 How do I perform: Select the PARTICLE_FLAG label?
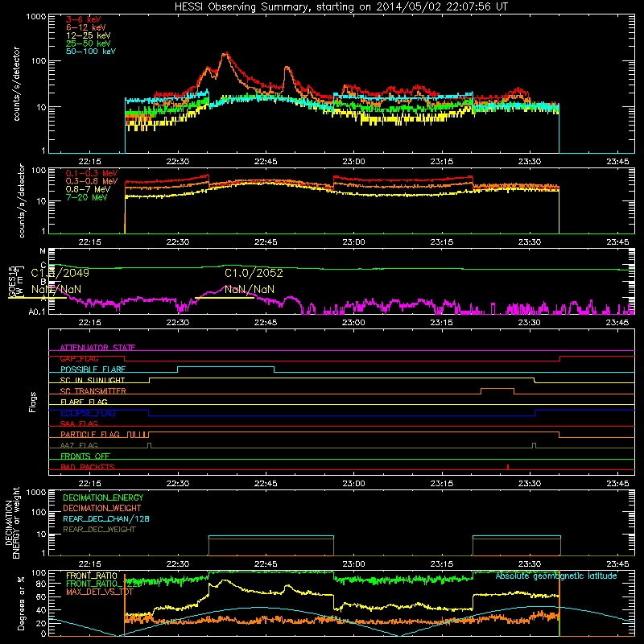(90, 435)
